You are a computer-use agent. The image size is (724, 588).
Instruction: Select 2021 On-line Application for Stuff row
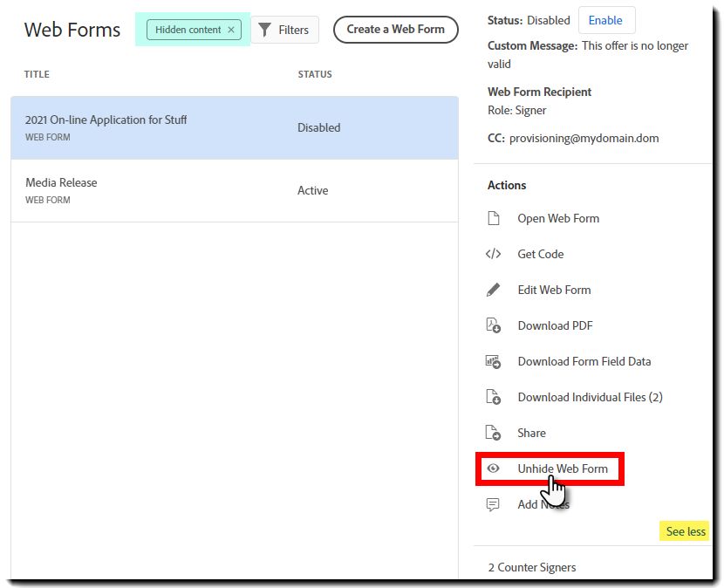pyautogui.click(x=235, y=127)
